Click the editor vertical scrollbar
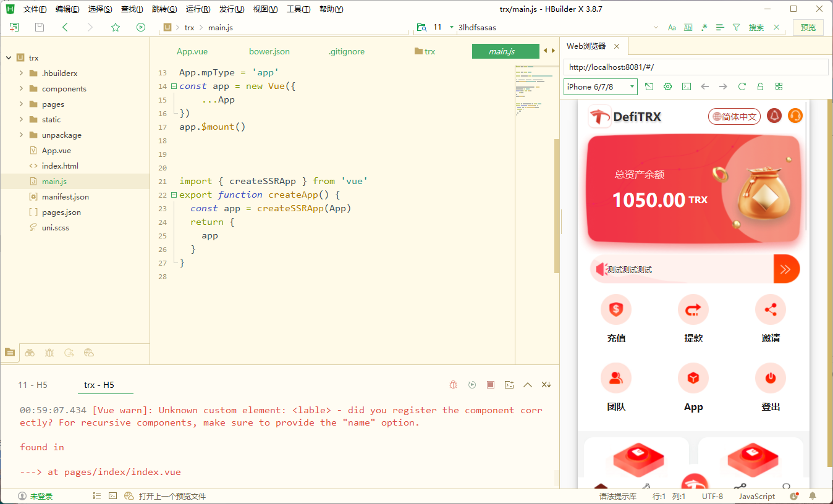Viewport: 833px width, 504px height. click(557, 204)
